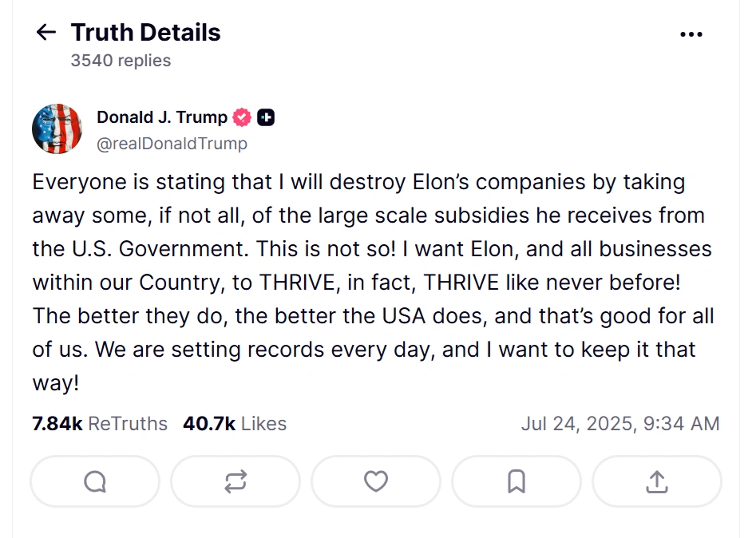Click the verified badge beside Donald J. Trump
Screen dimensions: 756x538
coord(240,117)
